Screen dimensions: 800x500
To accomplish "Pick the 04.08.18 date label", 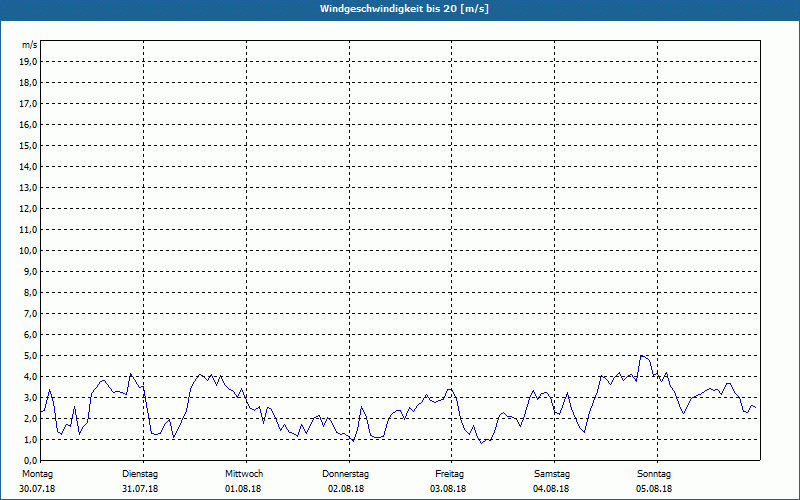I will pyautogui.click(x=551, y=489).
